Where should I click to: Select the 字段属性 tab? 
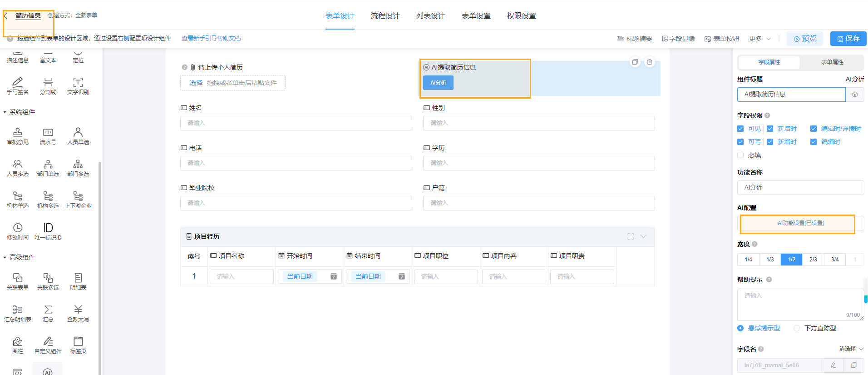tap(769, 62)
